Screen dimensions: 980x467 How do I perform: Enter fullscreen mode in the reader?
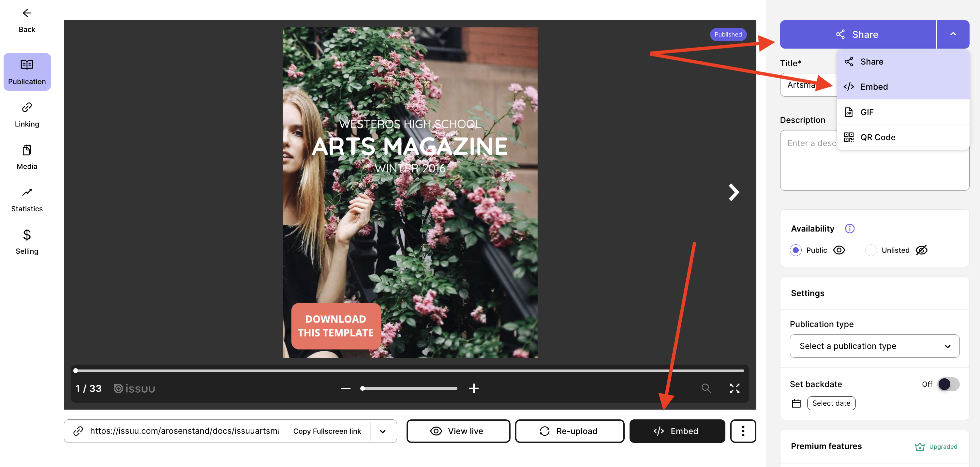point(735,388)
